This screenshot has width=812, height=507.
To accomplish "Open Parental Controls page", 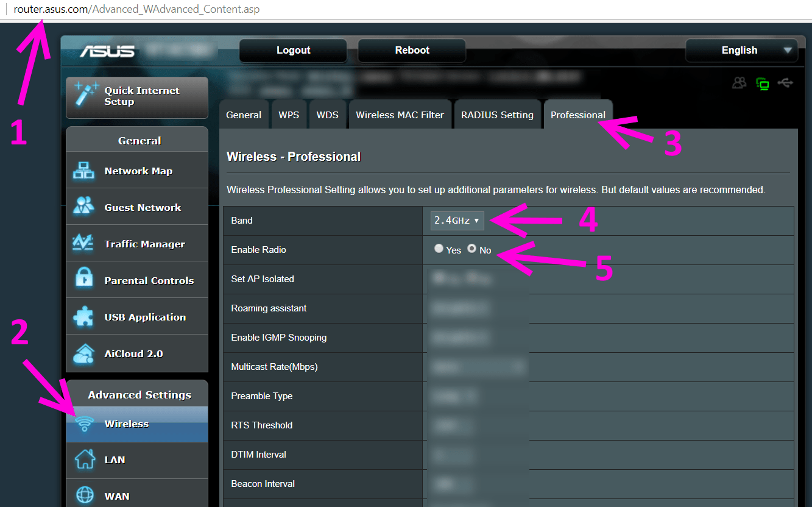I will [x=137, y=280].
